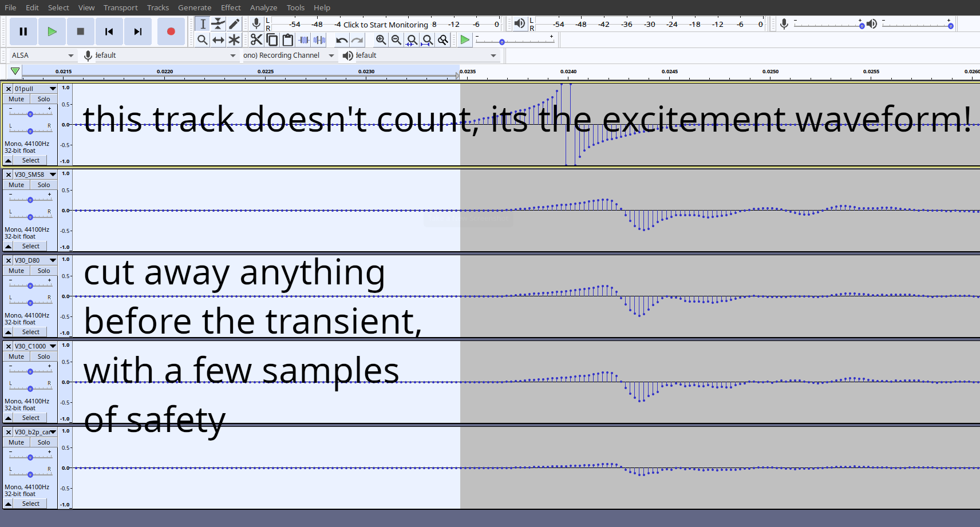Open the Tracks menu

(158, 7)
